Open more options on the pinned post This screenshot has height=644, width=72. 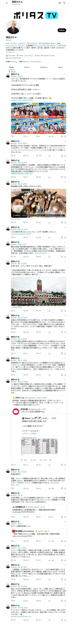[x=65, y=74]
